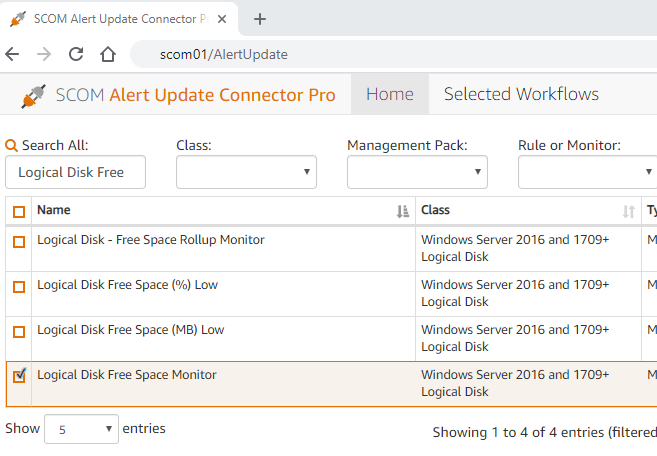
Task: Check the Free Space Rollup Monitor row
Action: click(x=19, y=242)
